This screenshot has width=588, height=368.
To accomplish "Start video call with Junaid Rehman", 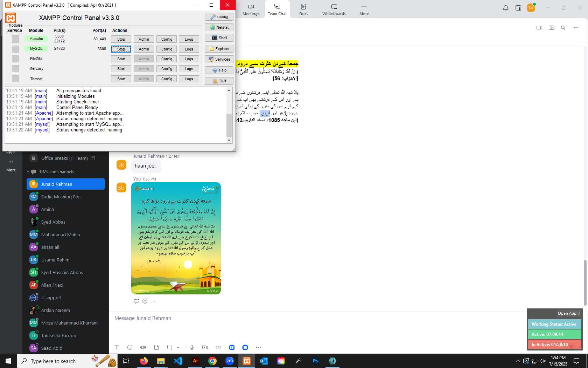I will coord(539,28).
